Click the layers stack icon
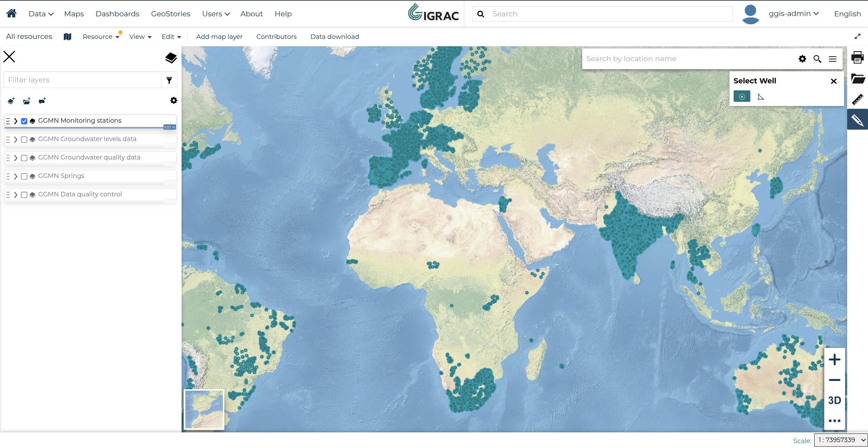The width and height of the screenshot is (868, 448). coord(171,57)
